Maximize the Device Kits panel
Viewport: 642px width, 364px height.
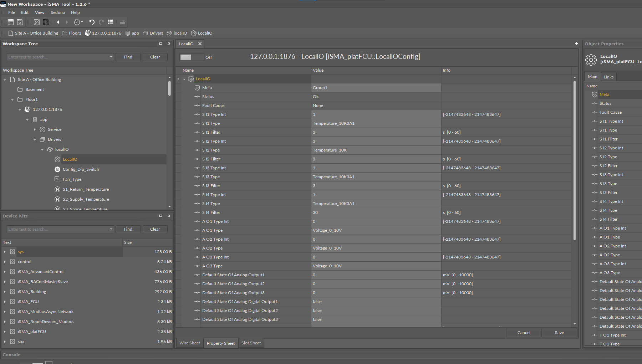point(160,216)
